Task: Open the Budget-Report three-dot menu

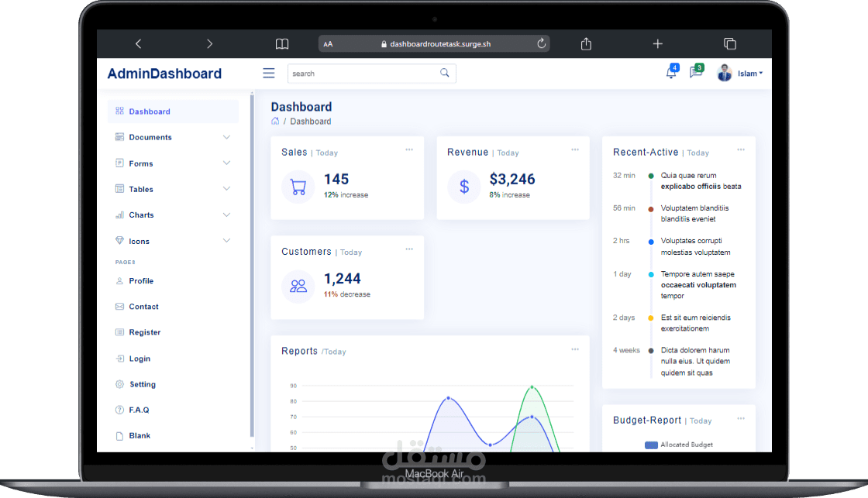Action: tap(741, 418)
